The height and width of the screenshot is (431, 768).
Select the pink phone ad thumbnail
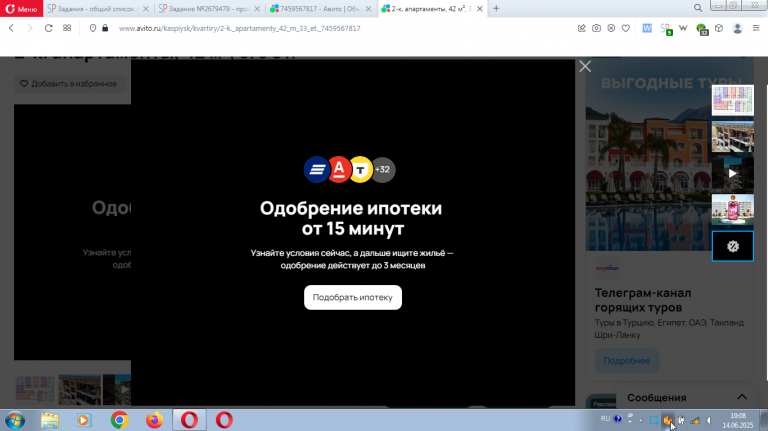[x=733, y=210]
